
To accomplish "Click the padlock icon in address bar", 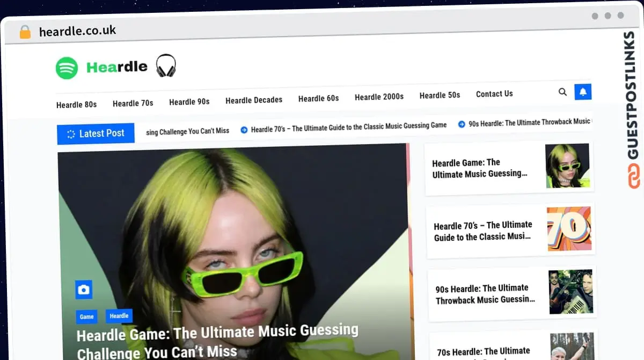I will pos(25,32).
